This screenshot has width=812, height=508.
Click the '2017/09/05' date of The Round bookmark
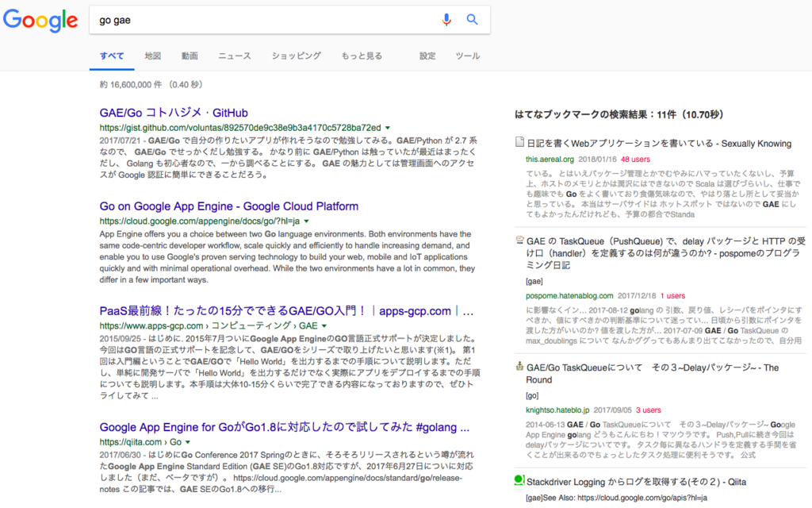(613, 410)
